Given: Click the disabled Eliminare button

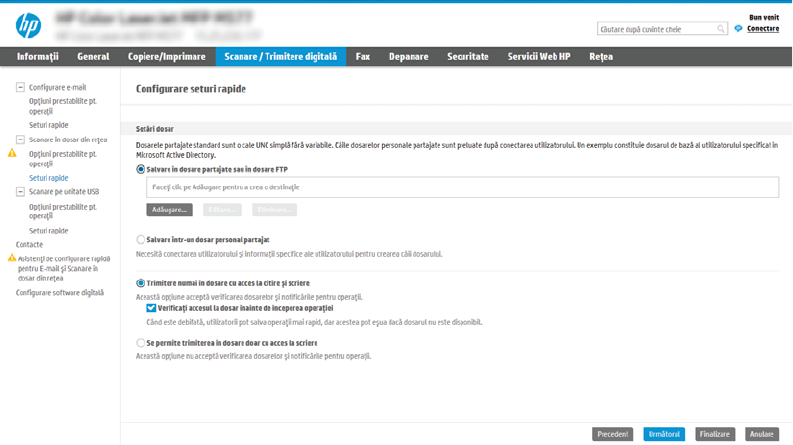Looking at the screenshot, I should [275, 210].
